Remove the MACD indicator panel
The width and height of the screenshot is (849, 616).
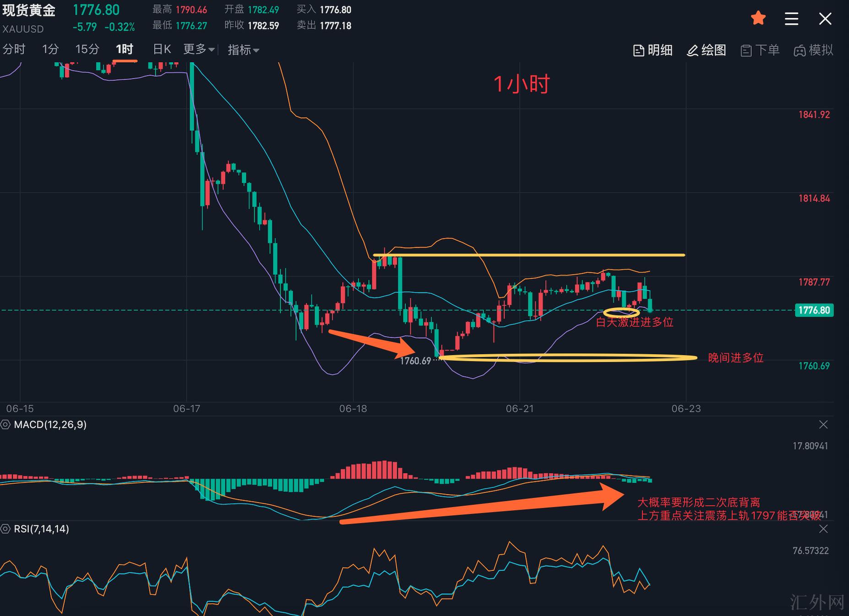click(823, 425)
